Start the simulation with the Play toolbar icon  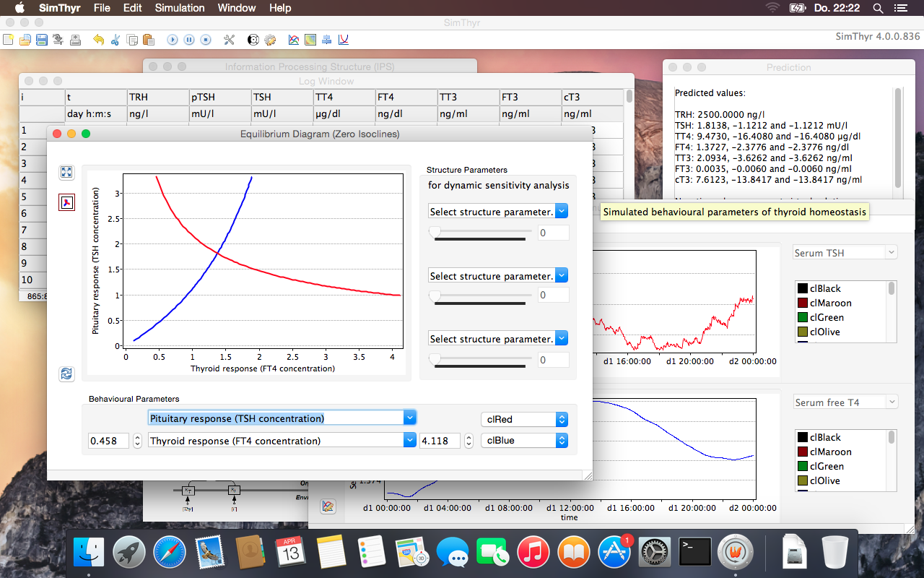point(173,40)
